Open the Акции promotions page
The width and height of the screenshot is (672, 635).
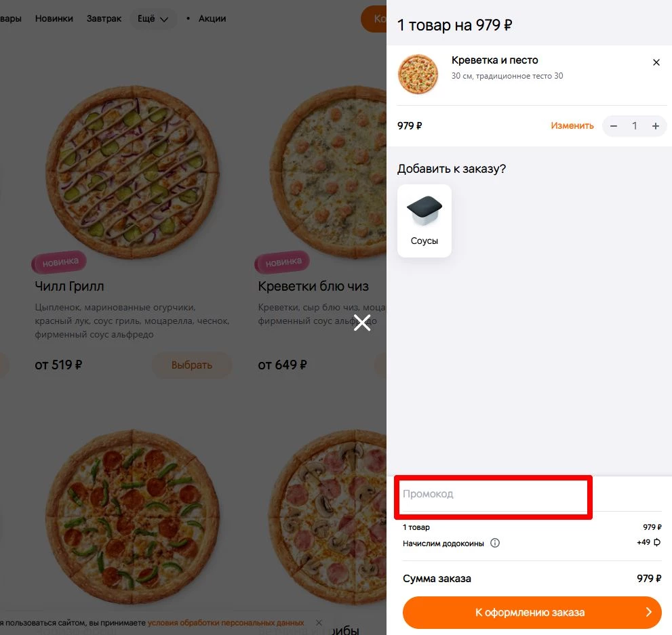(212, 18)
